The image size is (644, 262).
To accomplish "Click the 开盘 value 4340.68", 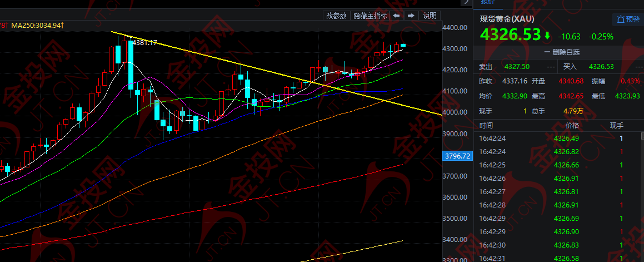I will pyautogui.click(x=571, y=81).
